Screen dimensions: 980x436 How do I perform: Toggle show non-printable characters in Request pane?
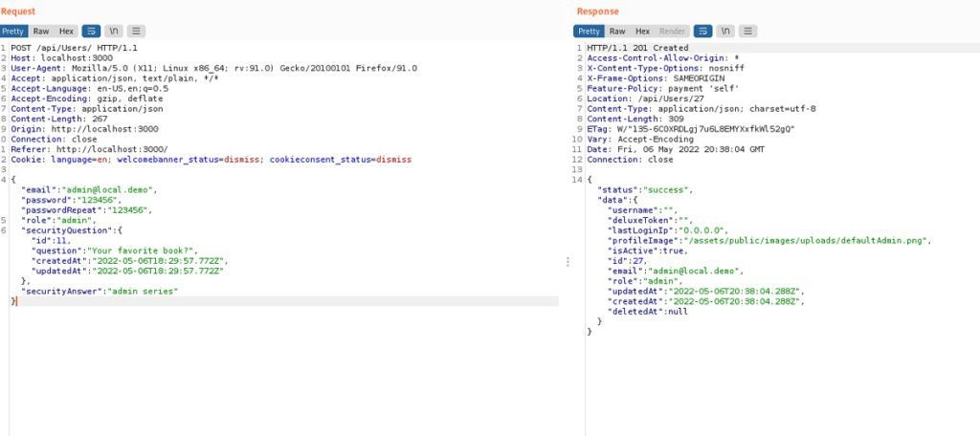114,32
